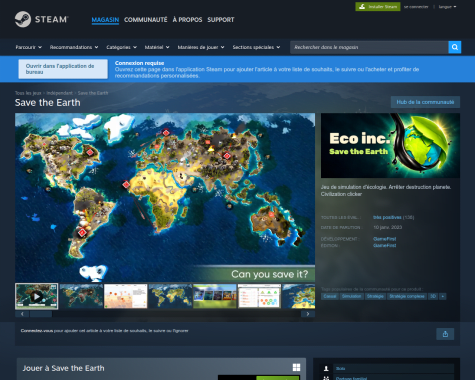Switch to the MAGASIN tab
This screenshot has width=475, height=380.
point(105,20)
